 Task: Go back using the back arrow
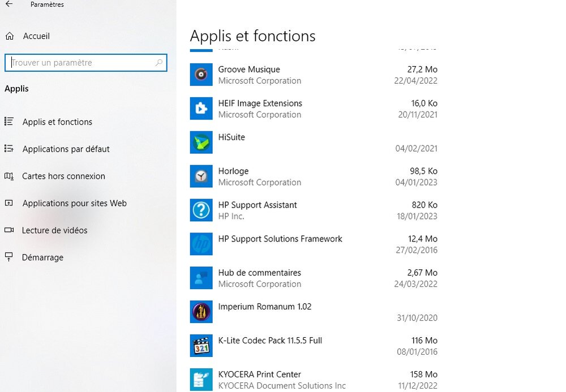tap(9, 5)
